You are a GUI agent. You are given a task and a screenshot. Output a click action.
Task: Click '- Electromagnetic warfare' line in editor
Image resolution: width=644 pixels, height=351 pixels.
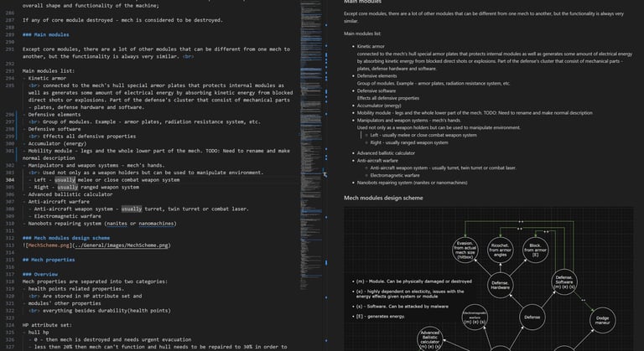pos(65,216)
